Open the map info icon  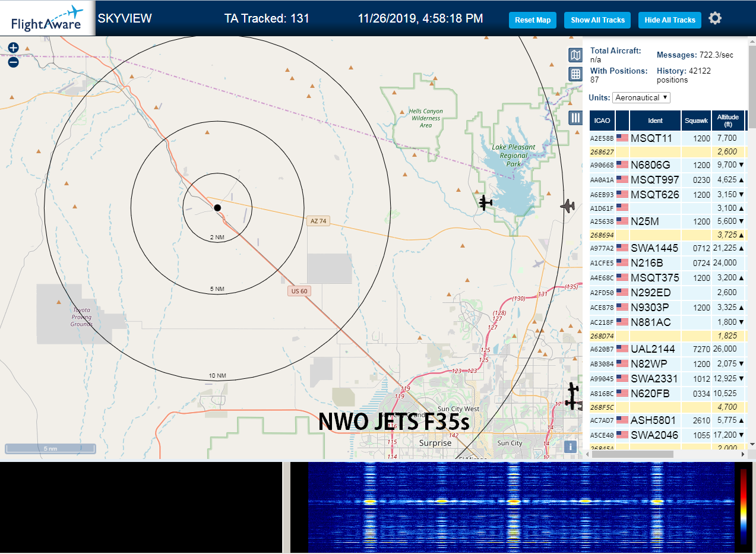click(570, 447)
